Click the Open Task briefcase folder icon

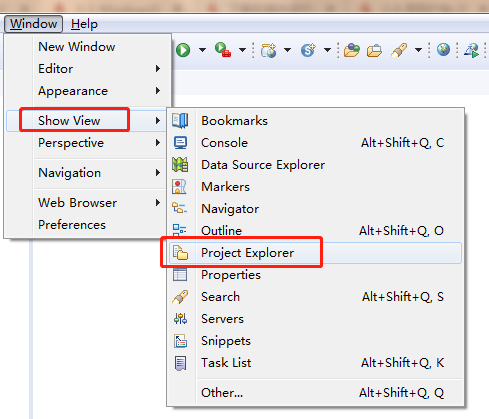(x=374, y=50)
